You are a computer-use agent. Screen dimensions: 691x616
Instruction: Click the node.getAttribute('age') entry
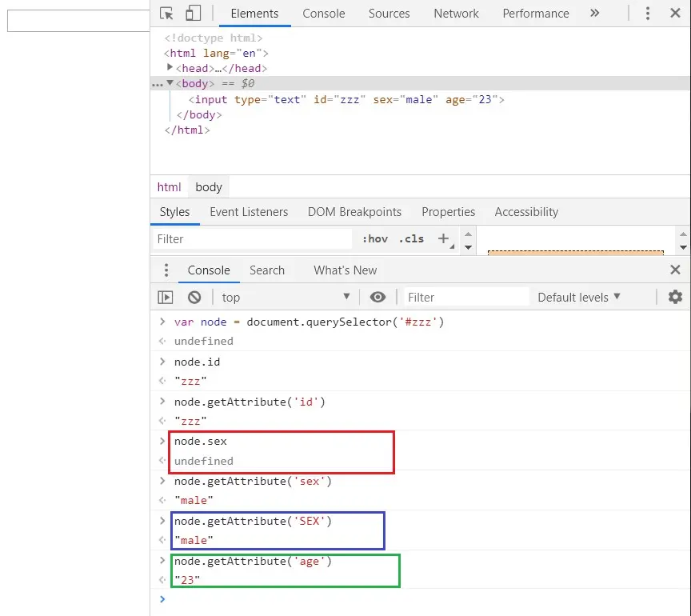click(253, 562)
